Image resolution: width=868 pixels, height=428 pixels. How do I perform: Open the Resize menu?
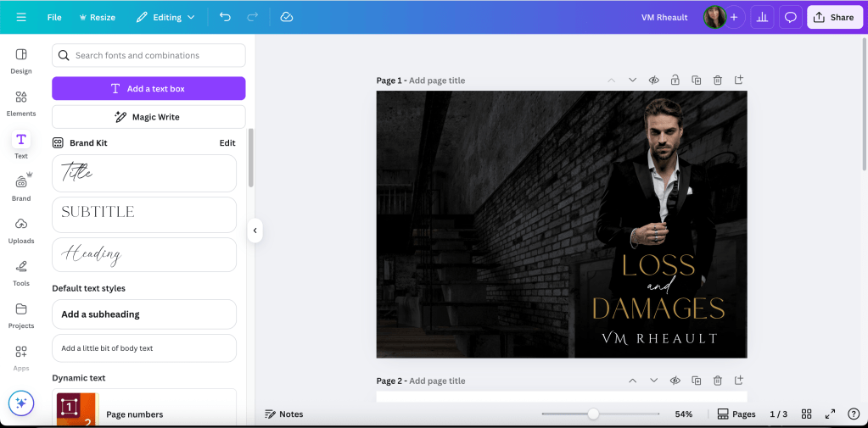[x=97, y=17]
